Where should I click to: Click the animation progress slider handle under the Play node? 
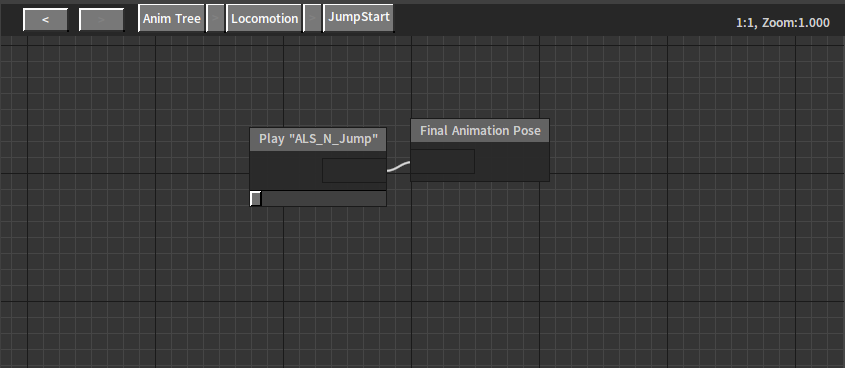(256, 199)
